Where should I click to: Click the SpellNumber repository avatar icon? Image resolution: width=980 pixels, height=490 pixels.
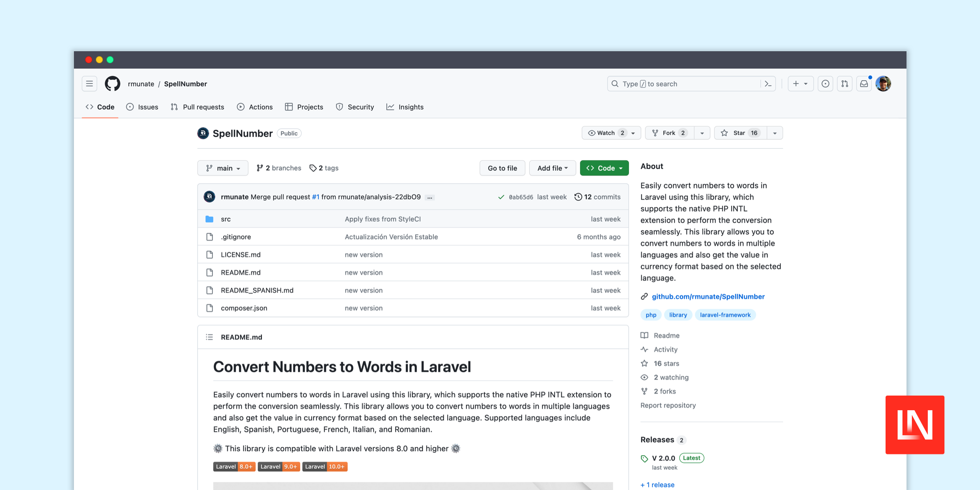tap(203, 133)
